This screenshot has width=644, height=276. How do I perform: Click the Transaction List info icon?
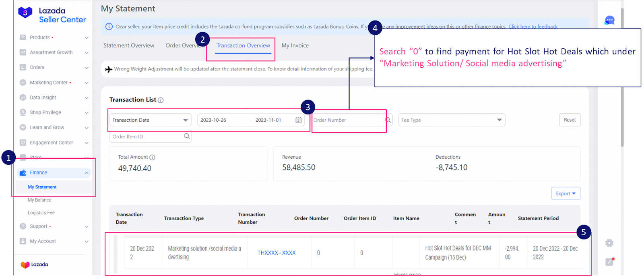click(x=161, y=100)
